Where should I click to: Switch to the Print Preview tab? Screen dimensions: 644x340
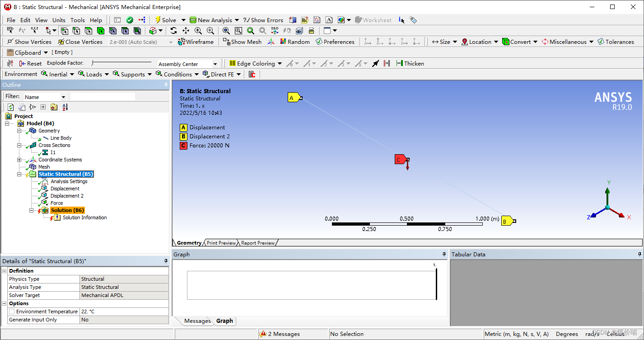pos(221,243)
